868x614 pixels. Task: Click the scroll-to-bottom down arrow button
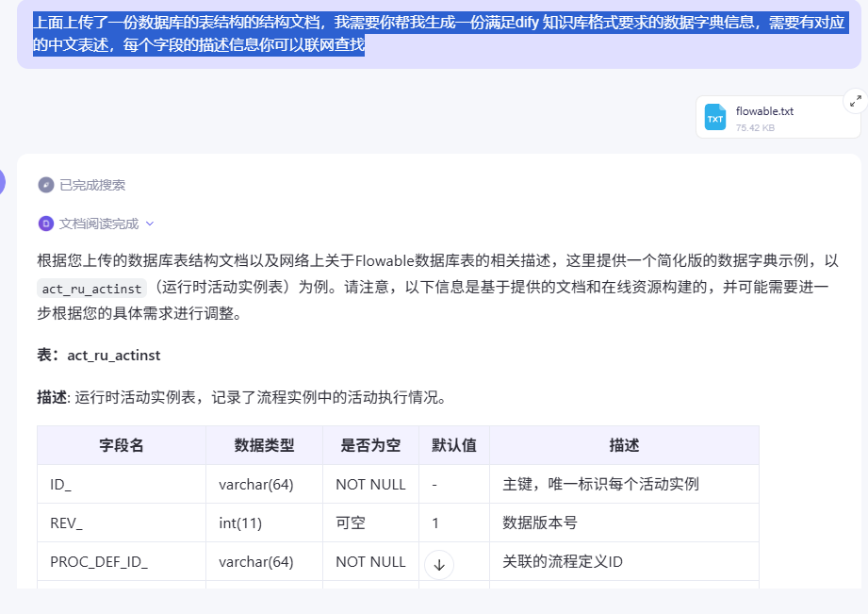click(x=439, y=565)
